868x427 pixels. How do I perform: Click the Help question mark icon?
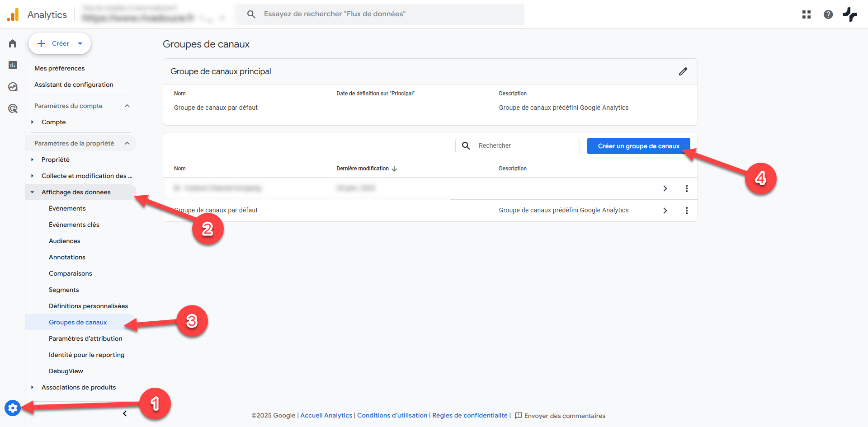pyautogui.click(x=828, y=14)
